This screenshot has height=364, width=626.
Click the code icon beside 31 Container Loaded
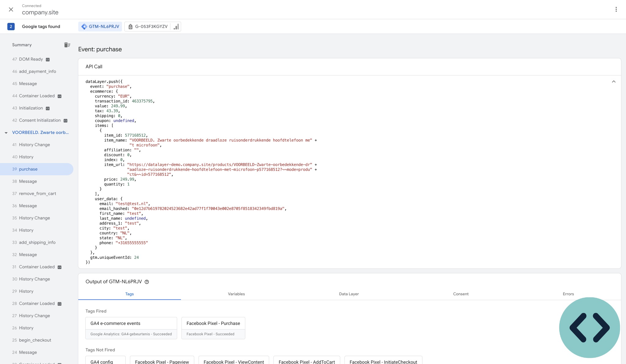pos(60,267)
